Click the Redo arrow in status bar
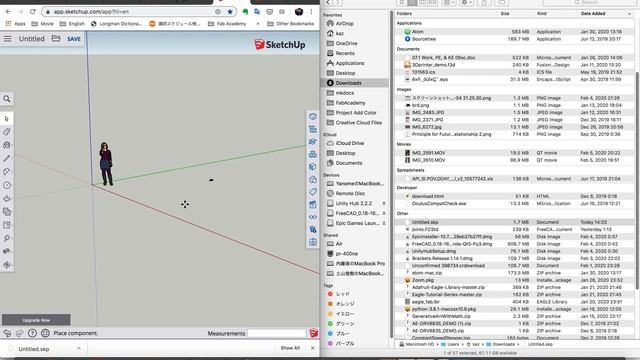Screen dimensions: 640x360 point(20,333)
